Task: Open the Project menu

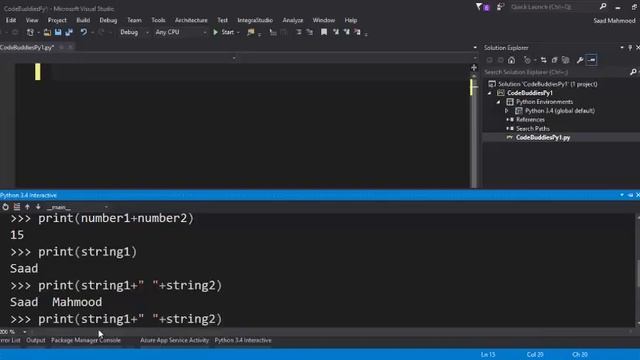Action: (x=57, y=20)
